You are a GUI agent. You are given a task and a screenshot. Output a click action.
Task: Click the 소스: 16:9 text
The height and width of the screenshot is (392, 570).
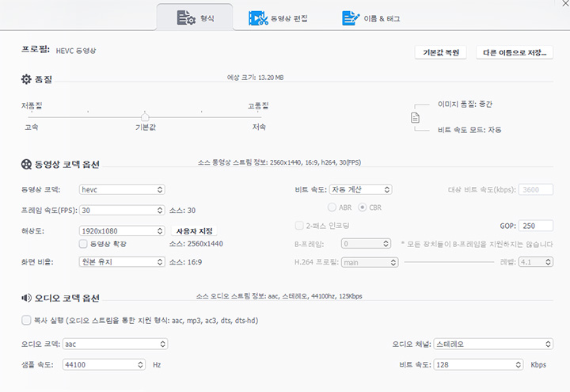185,262
